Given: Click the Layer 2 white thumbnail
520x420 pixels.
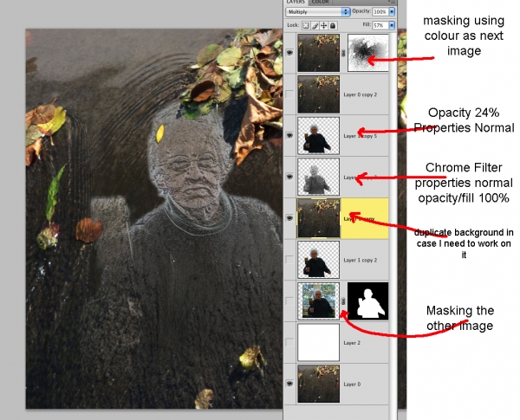Looking at the screenshot, I should click(x=318, y=342).
